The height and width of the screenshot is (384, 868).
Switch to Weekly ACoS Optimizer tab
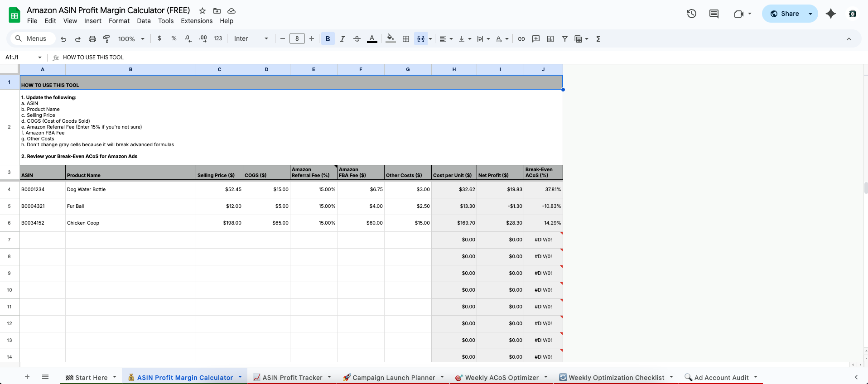pos(502,378)
